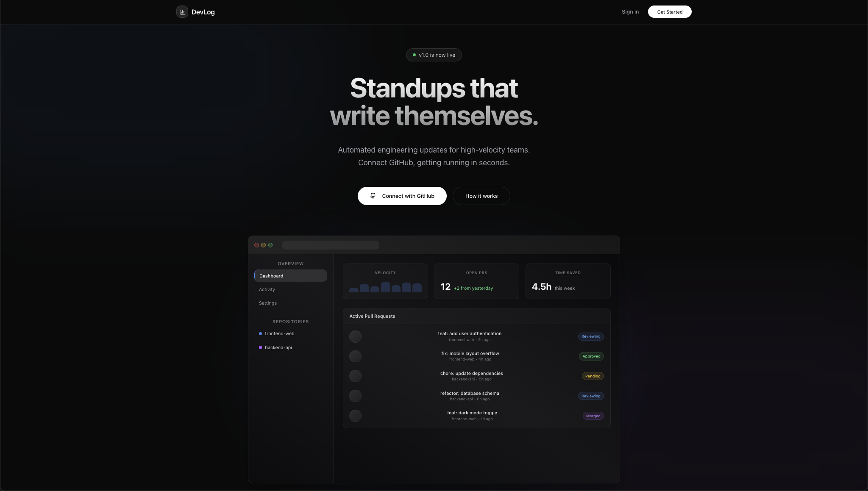This screenshot has height=491, width=868.
Task: Click avatar for add user authentication PR
Action: (355, 336)
